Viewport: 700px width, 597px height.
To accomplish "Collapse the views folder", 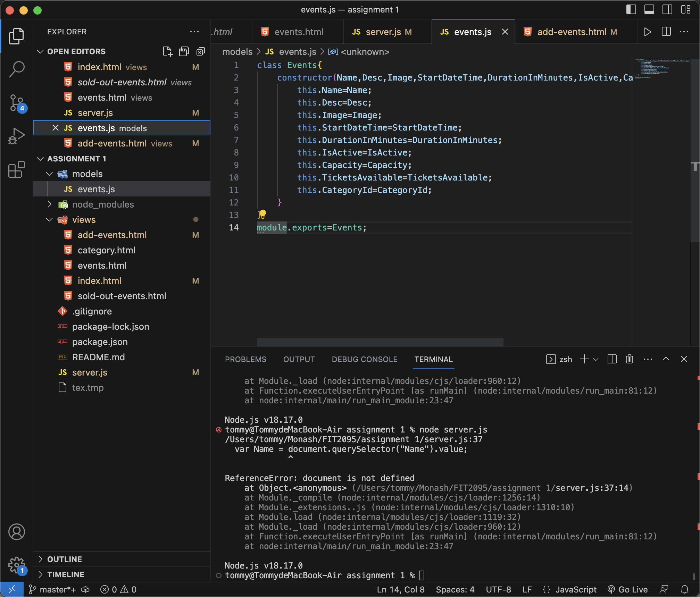I will tap(49, 220).
